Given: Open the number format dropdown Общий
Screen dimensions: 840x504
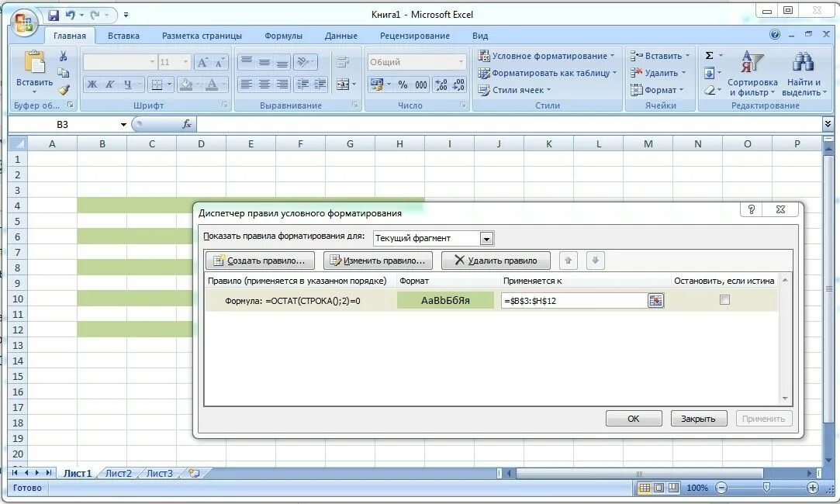Looking at the screenshot, I should 461,62.
